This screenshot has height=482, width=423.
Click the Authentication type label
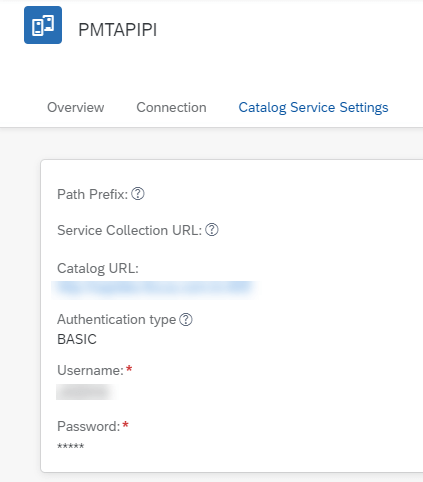(x=116, y=319)
